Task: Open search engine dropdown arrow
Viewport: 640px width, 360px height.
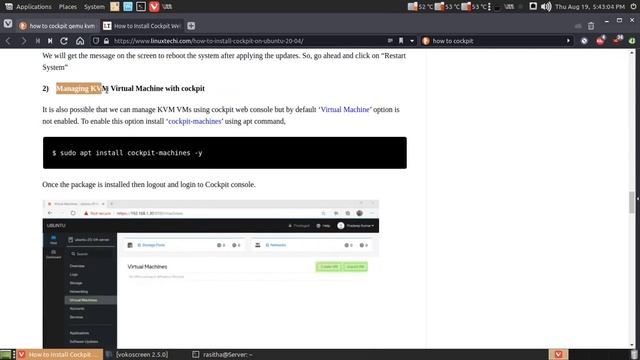Action: (x=568, y=41)
